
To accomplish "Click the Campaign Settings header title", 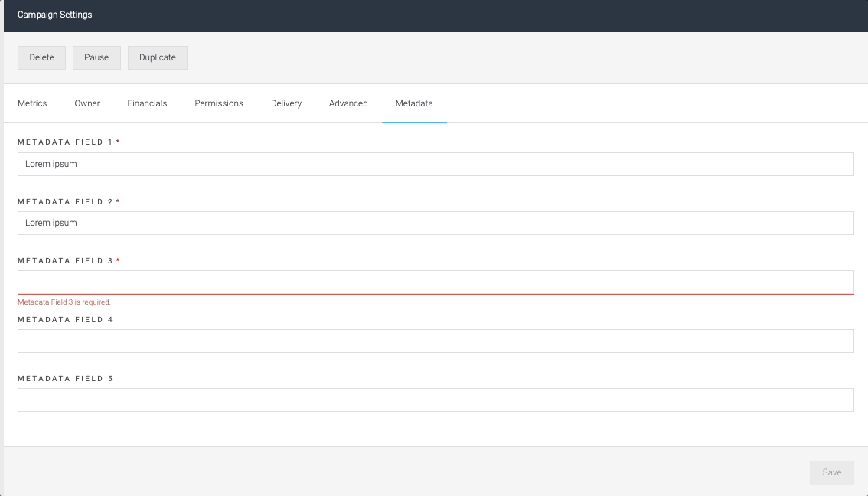I will [55, 15].
